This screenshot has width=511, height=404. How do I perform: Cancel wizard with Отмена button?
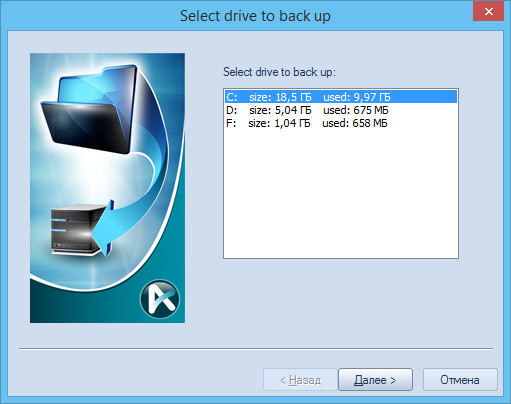(460, 380)
